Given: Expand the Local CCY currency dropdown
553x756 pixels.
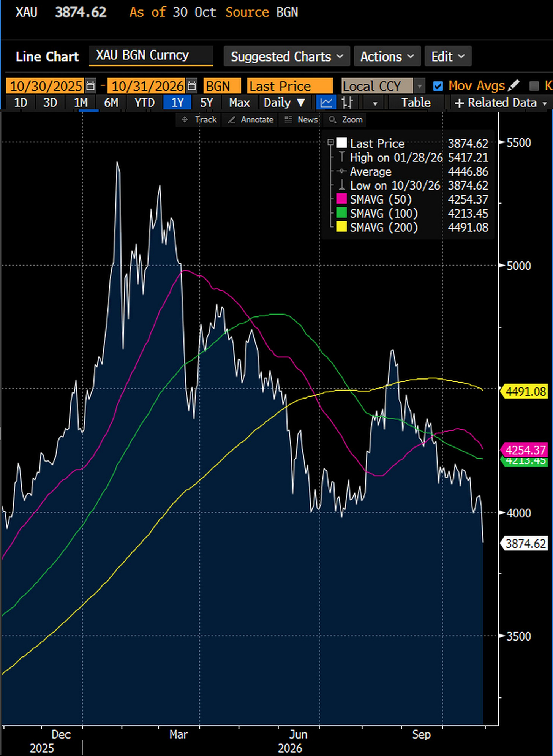Looking at the screenshot, I should (420, 86).
